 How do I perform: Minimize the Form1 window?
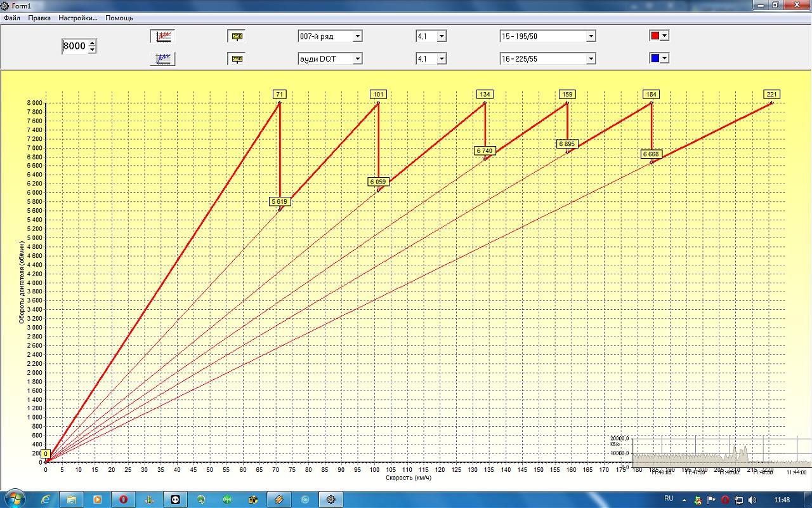pyautogui.click(x=761, y=4)
